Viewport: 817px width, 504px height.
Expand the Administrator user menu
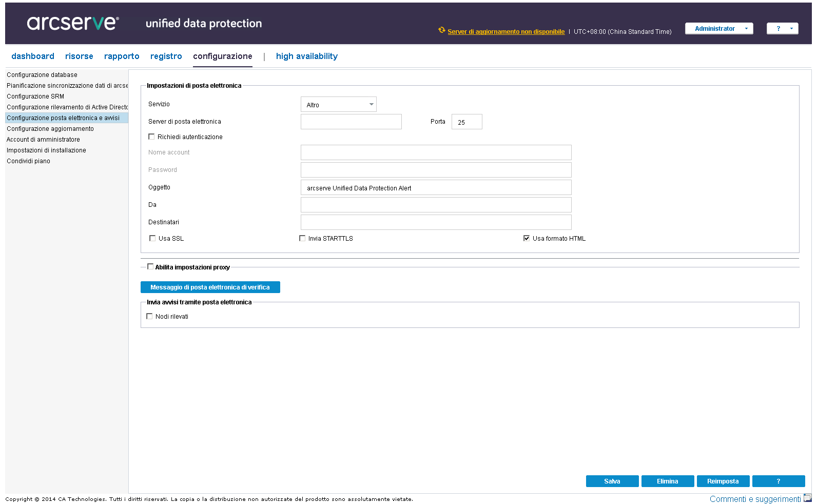(x=718, y=29)
